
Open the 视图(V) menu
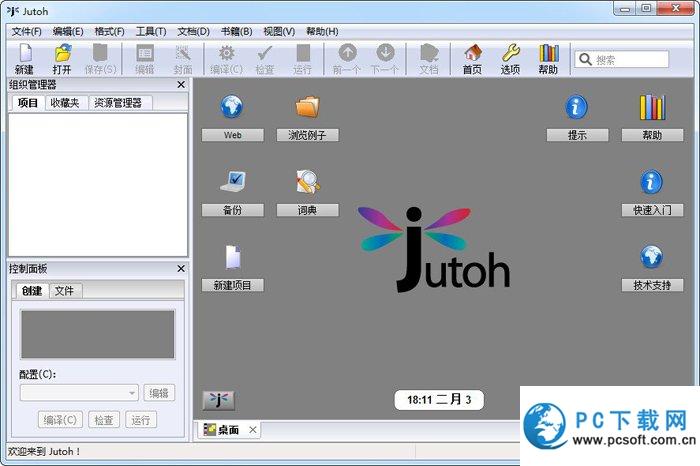tap(279, 32)
